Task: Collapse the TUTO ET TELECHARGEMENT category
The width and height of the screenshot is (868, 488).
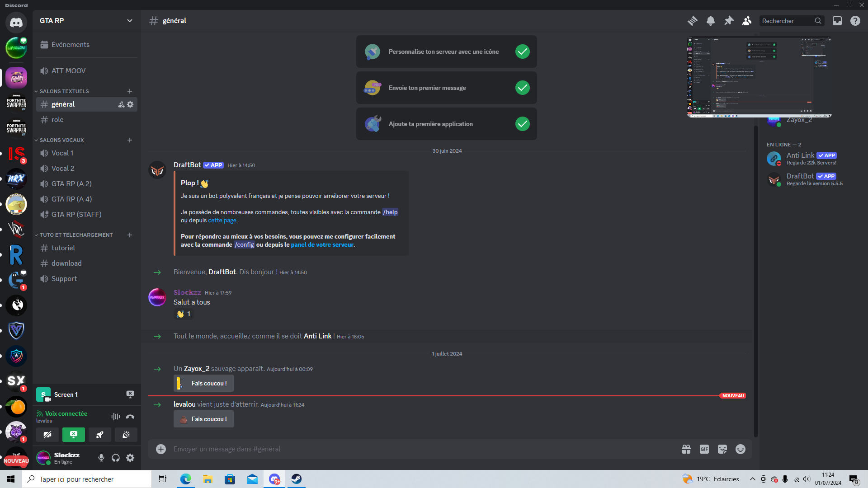Action: click(76, 235)
